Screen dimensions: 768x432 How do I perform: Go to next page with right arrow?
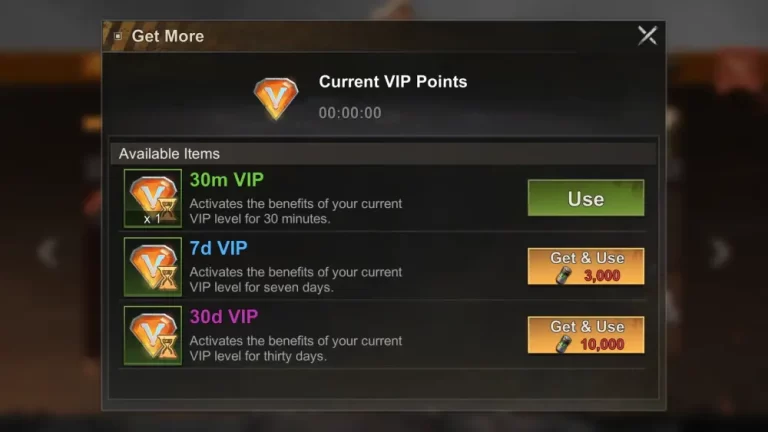click(x=720, y=252)
